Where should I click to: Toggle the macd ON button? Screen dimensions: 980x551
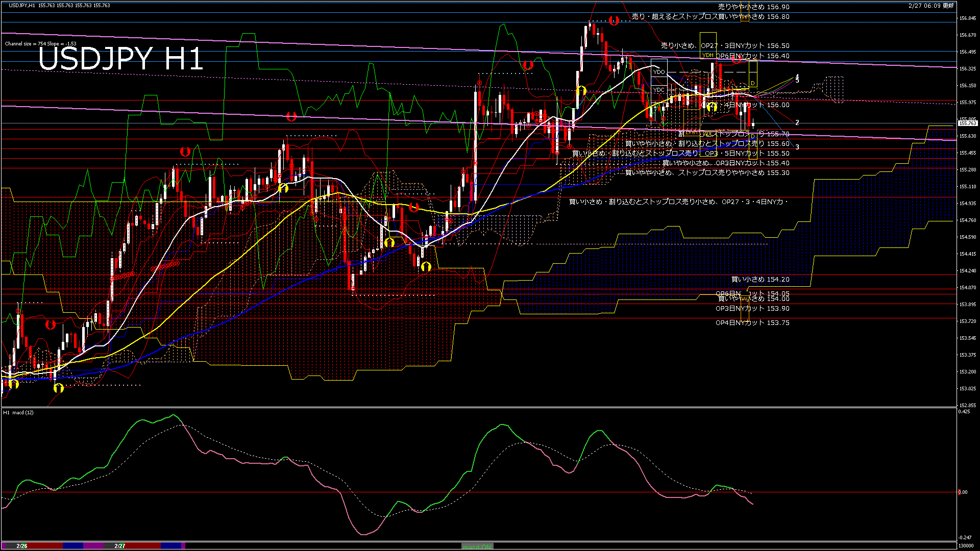[477, 546]
